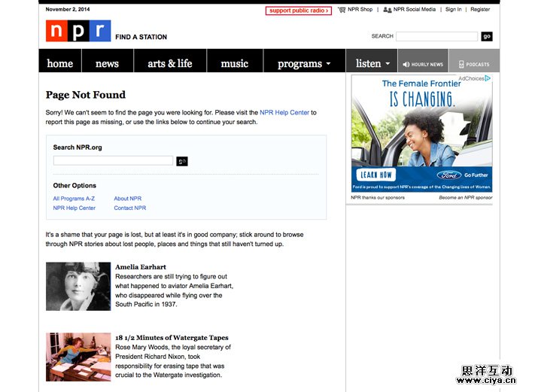Open the All Programs A-Z link
Image resolution: width=538 pixels, height=392 pixels.
pos(74,199)
